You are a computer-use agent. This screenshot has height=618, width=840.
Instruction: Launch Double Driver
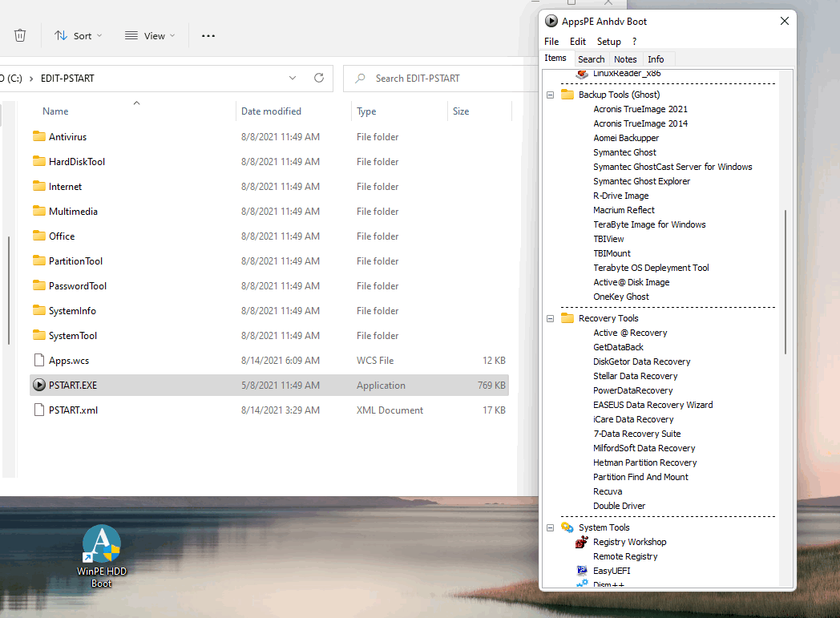point(619,506)
